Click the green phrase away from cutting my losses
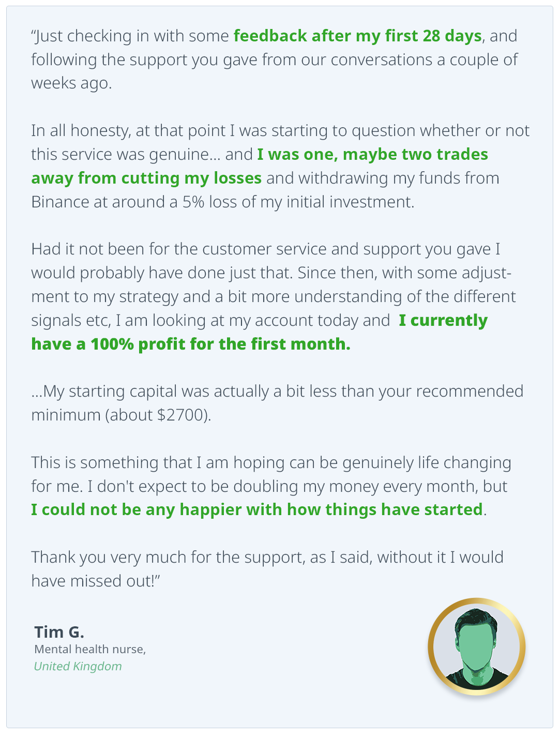560x737 pixels. (x=146, y=178)
